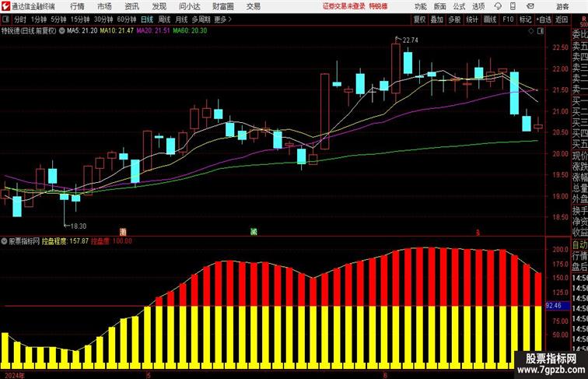Viewport: 588px width, 379px height.
Task: Open the 交易 menu
Action: tap(253, 6)
